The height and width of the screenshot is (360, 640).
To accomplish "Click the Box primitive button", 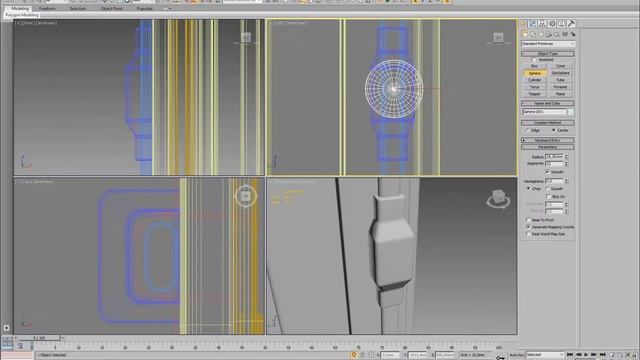I will 534,66.
